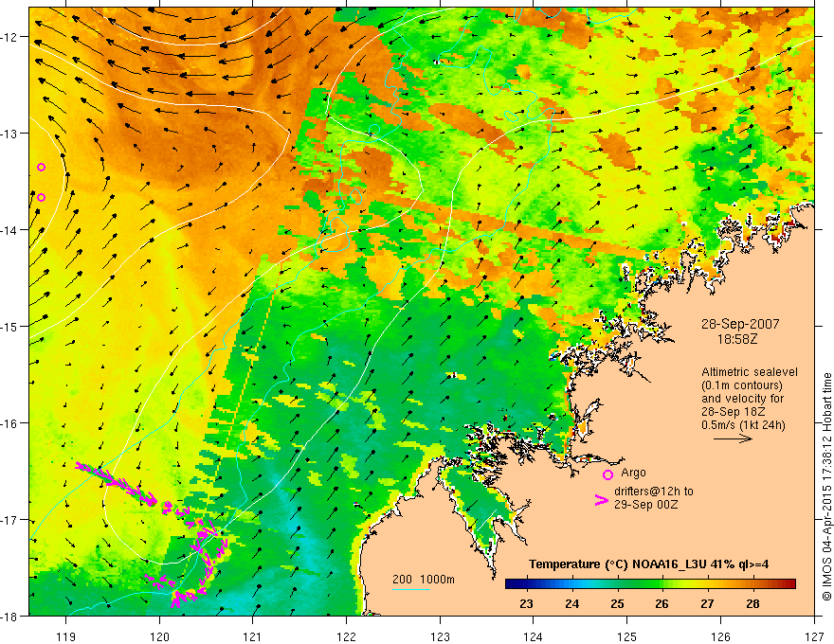Click the 124 longitude axis label
834x644 pixels.
(534, 636)
